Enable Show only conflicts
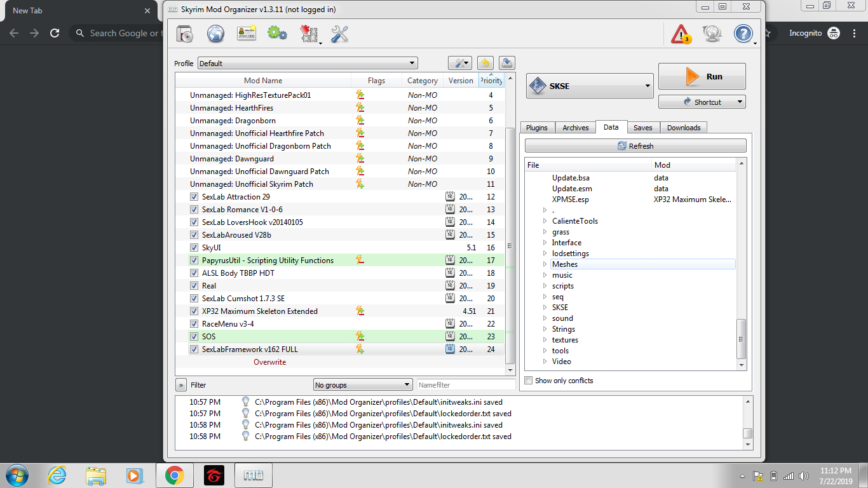This screenshot has height=488, width=868. (x=528, y=380)
